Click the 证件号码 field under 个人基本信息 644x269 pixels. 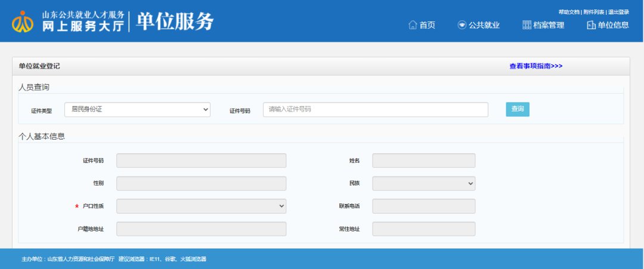201,160
